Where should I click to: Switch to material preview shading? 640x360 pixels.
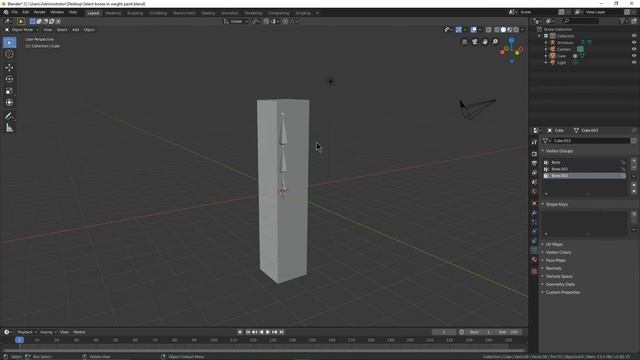click(x=510, y=30)
